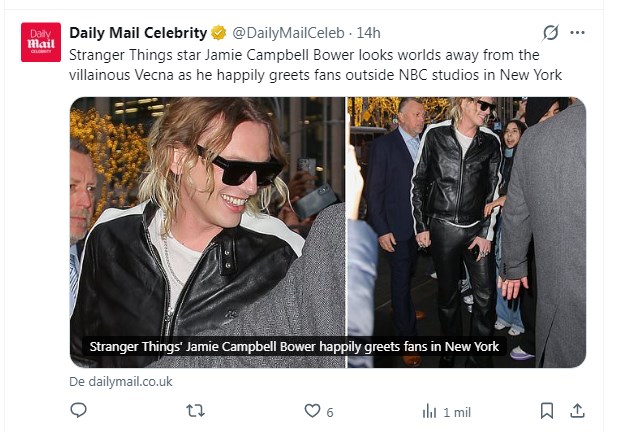The image size is (620, 432).
Task: Click the 1 mil views count
Action: point(457,412)
